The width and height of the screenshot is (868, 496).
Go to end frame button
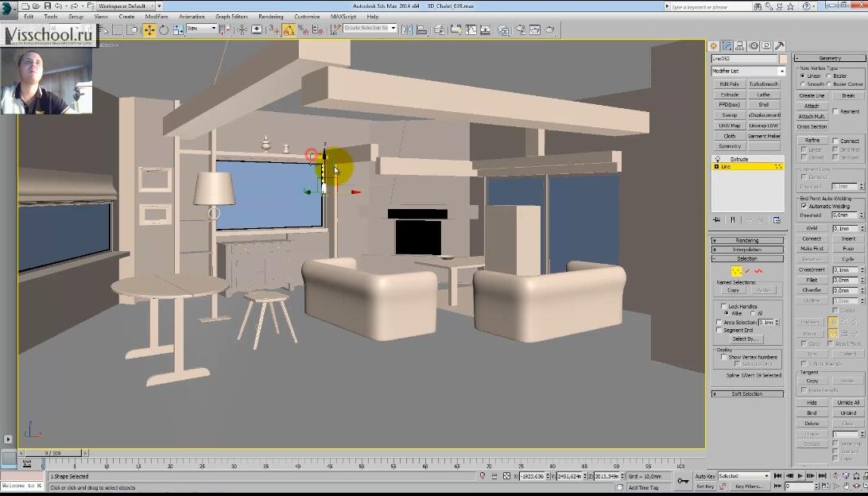[823, 475]
